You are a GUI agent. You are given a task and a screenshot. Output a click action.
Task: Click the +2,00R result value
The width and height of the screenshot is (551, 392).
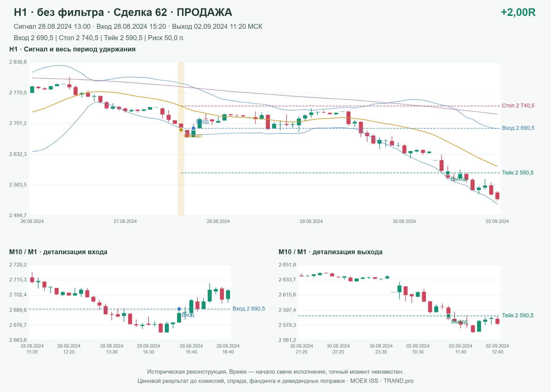point(518,12)
